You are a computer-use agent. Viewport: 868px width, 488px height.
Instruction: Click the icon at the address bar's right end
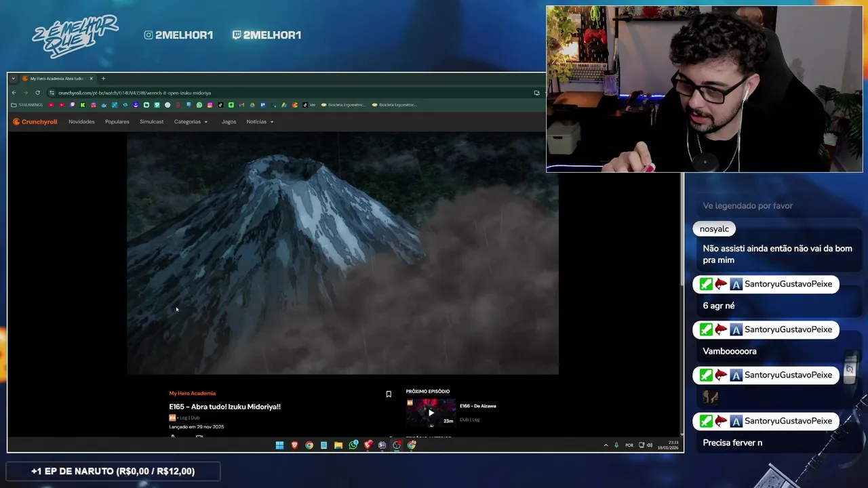[x=536, y=93]
